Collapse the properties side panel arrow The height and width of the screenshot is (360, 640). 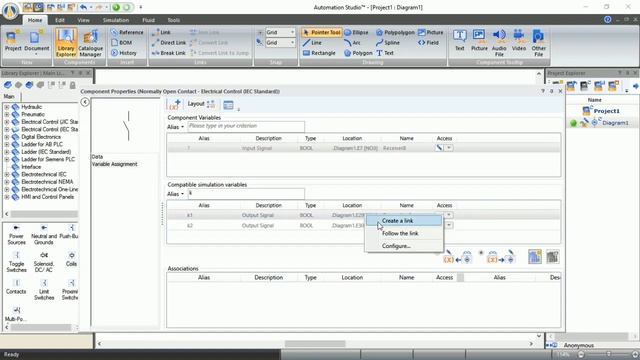[x=85, y=102]
